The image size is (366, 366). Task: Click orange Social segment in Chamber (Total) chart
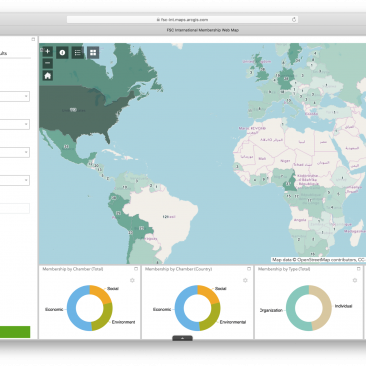103,292
